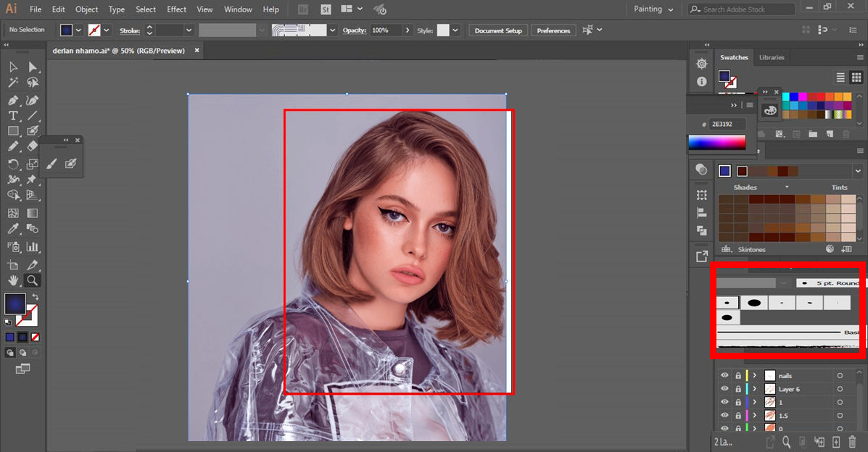Choose the Column Graph tool
868x452 pixels.
click(x=33, y=247)
